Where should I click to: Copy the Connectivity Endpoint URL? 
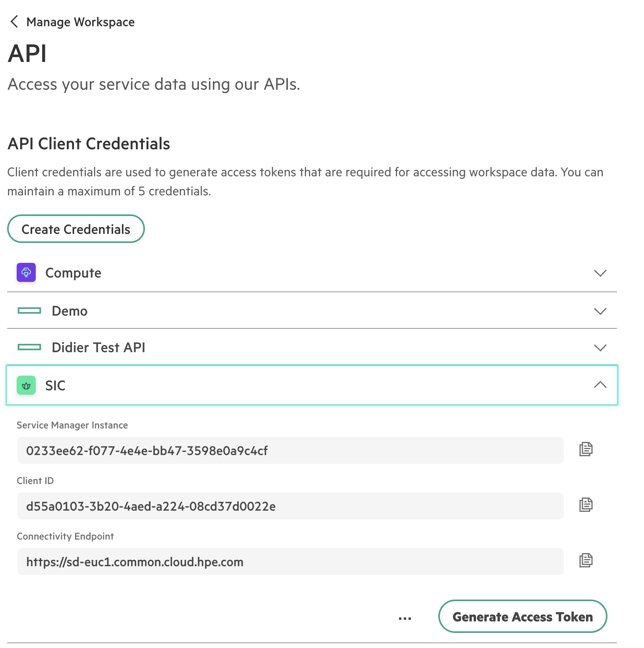(586, 560)
